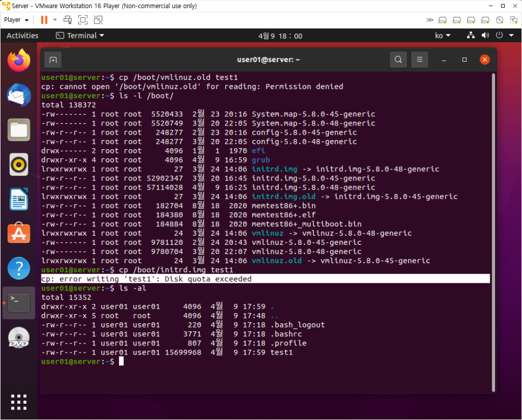Click the VMware network adapter device icon
The image size is (522, 420).
tap(514, 20)
